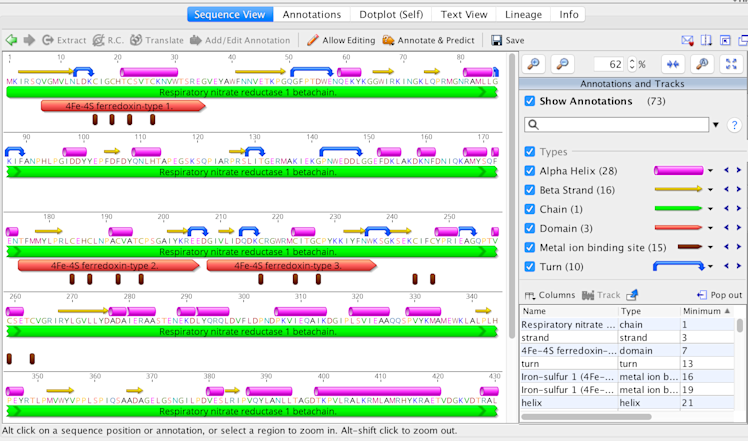Open the annotation search filter dropdown
This screenshot has width=748, height=441.
coord(715,125)
